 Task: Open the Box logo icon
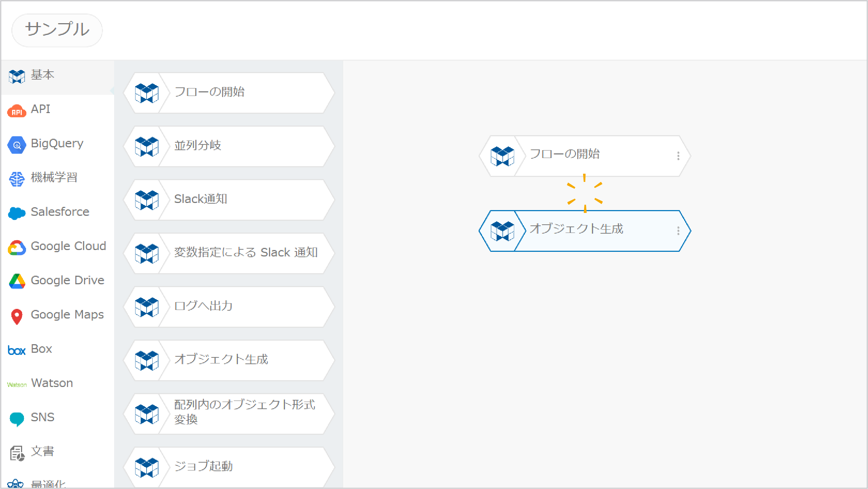(17, 351)
